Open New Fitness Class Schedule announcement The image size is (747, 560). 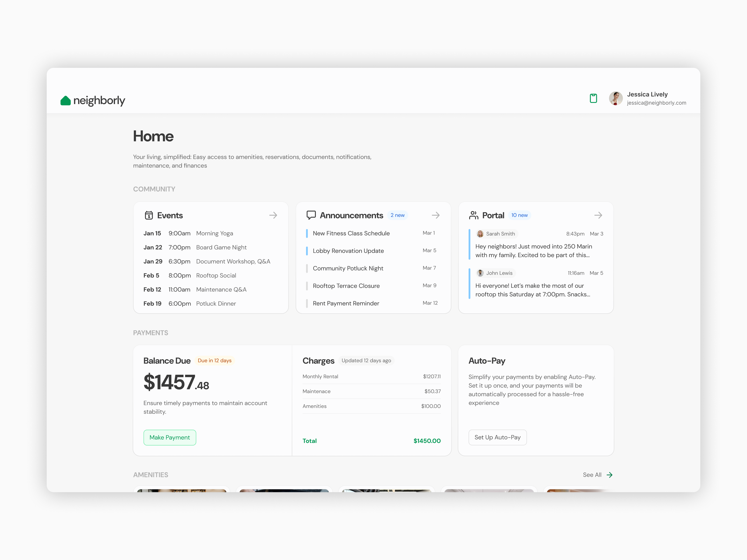click(x=351, y=233)
